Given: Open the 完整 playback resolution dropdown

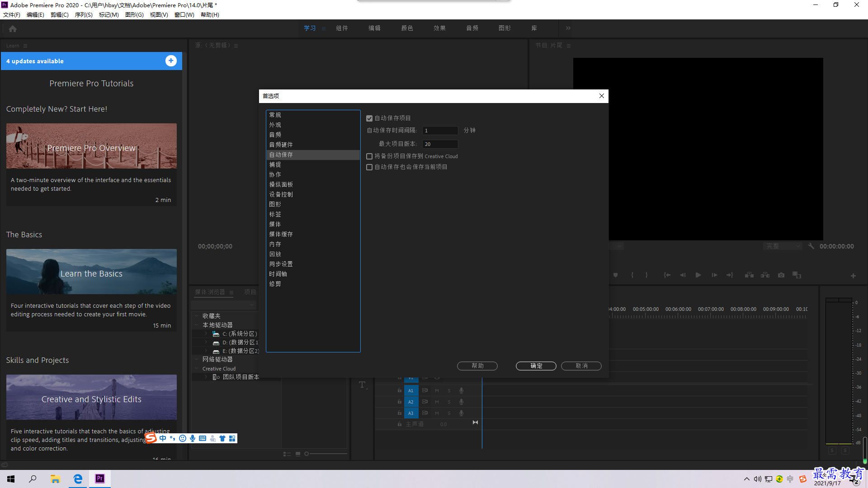Looking at the screenshot, I should (783, 246).
